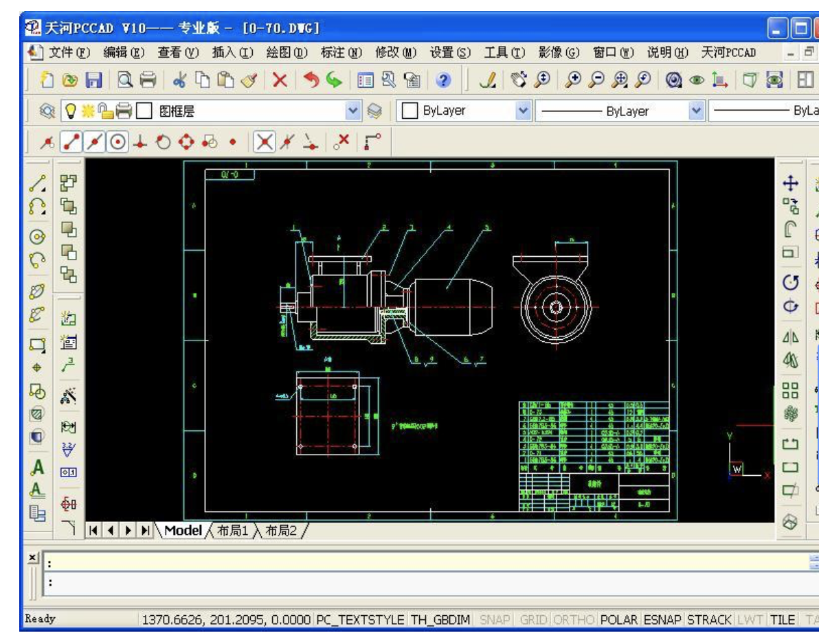
Task: Click the red X erase icon
Action: [280, 80]
